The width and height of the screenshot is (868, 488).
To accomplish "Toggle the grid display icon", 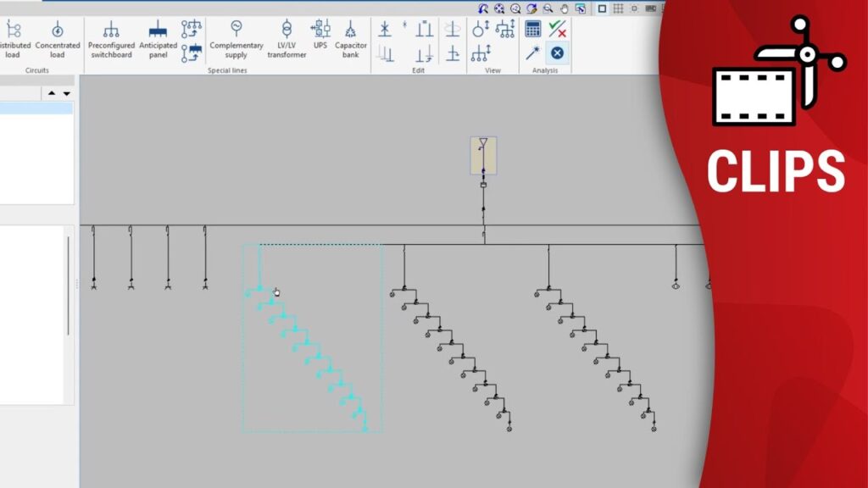I will coord(618,8).
